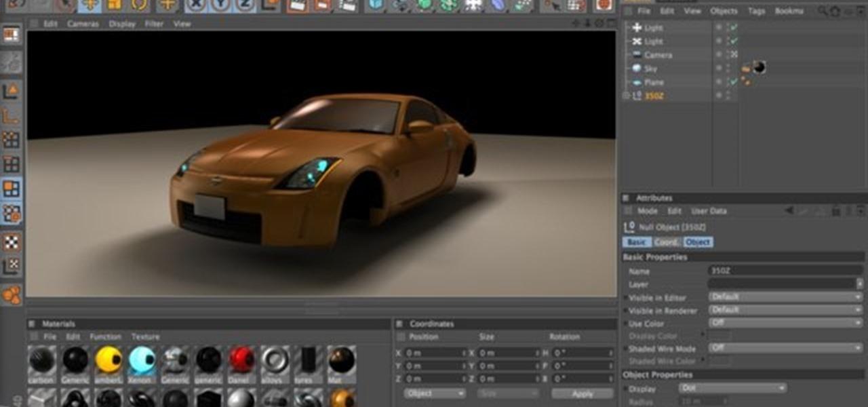Open the Object dropdown in Coordinates panel

(x=435, y=393)
